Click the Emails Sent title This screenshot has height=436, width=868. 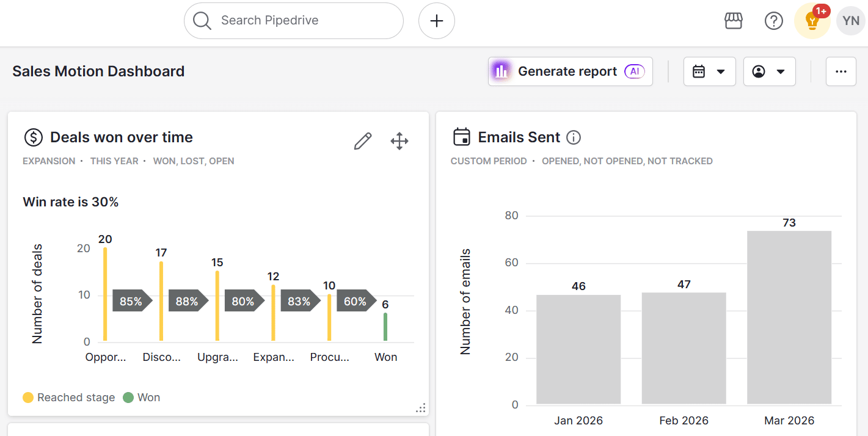[x=519, y=137]
